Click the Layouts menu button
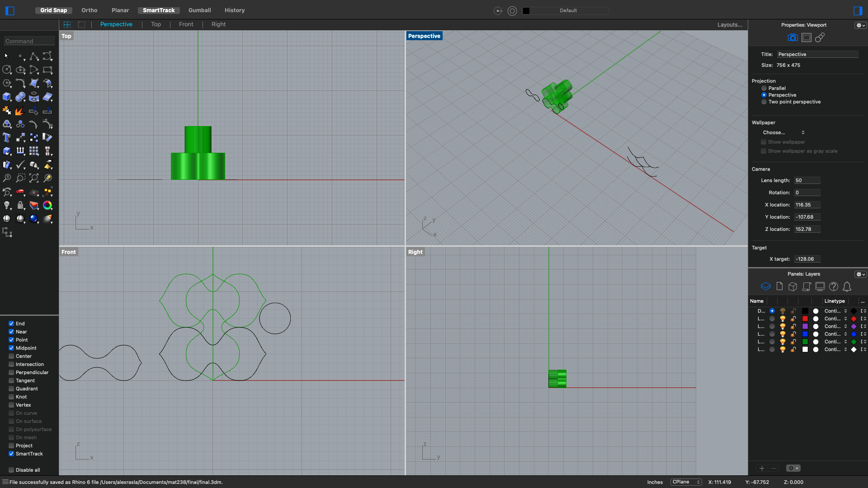The height and width of the screenshot is (488, 868). pyautogui.click(x=730, y=24)
